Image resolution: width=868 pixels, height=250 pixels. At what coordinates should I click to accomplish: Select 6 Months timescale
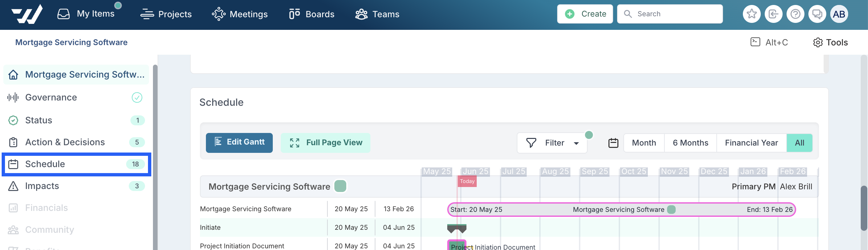pyautogui.click(x=691, y=143)
